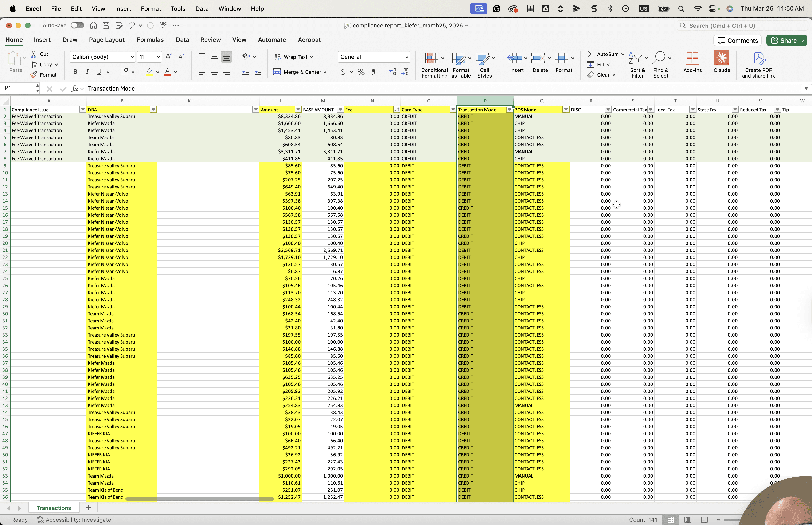Click the Undo arrow icon
This screenshot has width=812, height=525.
coord(132,25)
